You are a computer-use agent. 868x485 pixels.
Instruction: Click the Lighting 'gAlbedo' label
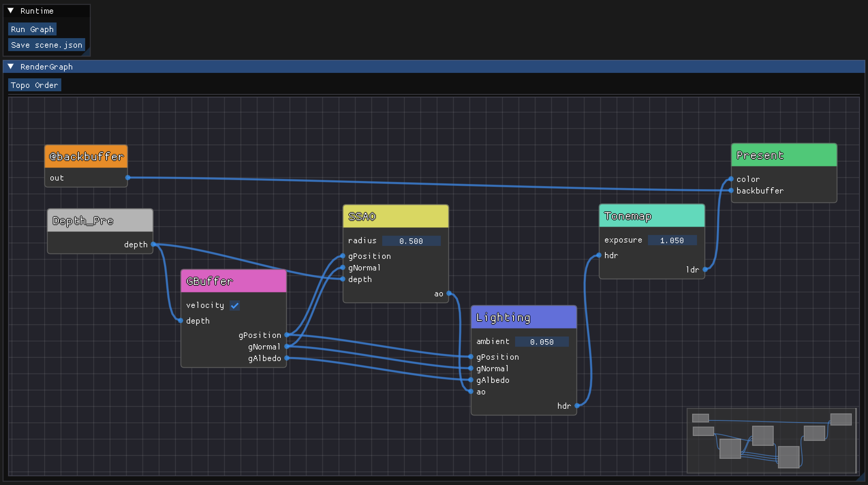(493, 380)
